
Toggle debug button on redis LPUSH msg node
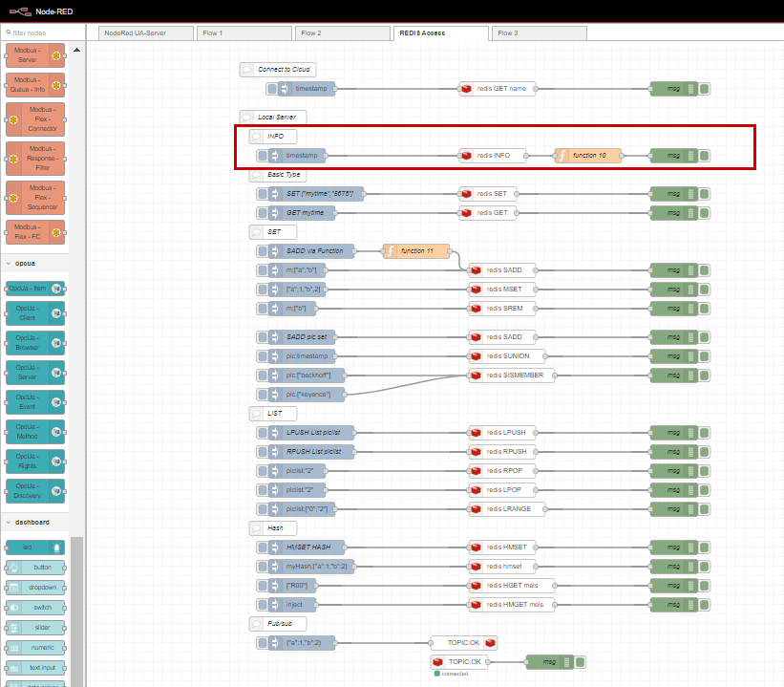(x=704, y=432)
